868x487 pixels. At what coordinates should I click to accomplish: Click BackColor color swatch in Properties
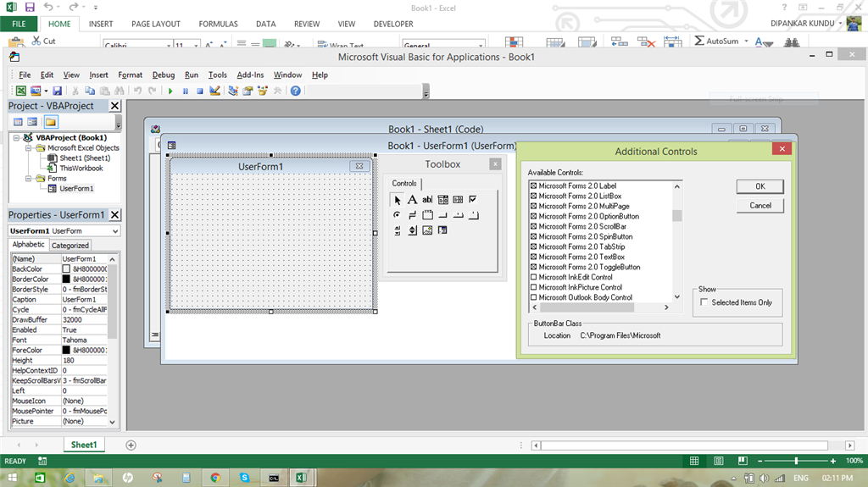point(66,269)
